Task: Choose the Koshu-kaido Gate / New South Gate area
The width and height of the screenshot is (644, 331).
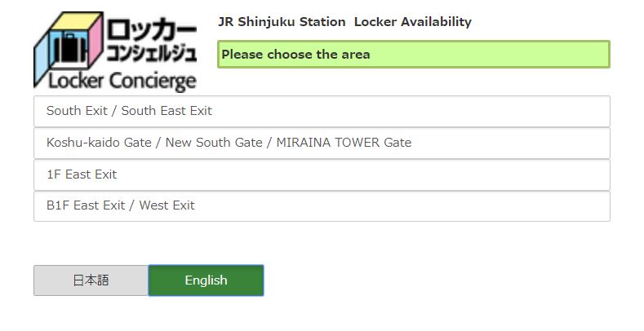Action: tap(322, 143)
